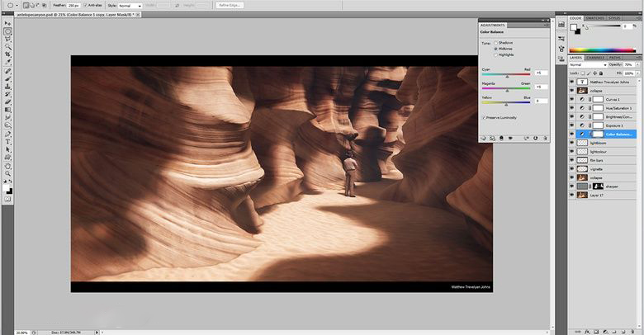Reset adjustment defaults in Adjustments panel
Viewport: 644px width, 335px height.
pos(536,139)
